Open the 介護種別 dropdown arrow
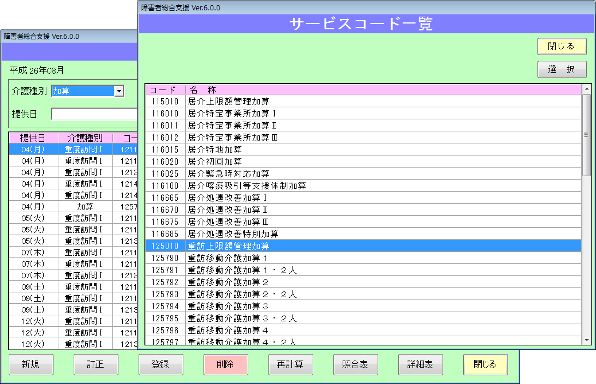596x384 pixels. [119, 91]
